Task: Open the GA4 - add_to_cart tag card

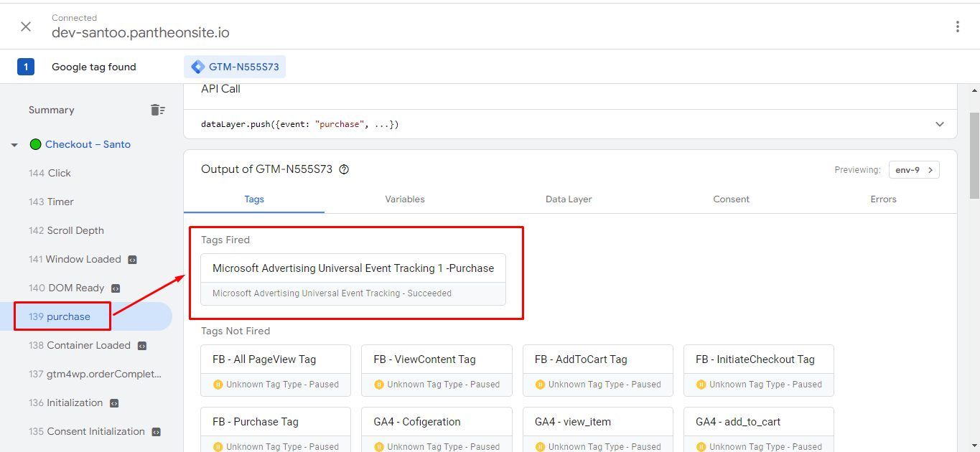Action: [759, 430]
